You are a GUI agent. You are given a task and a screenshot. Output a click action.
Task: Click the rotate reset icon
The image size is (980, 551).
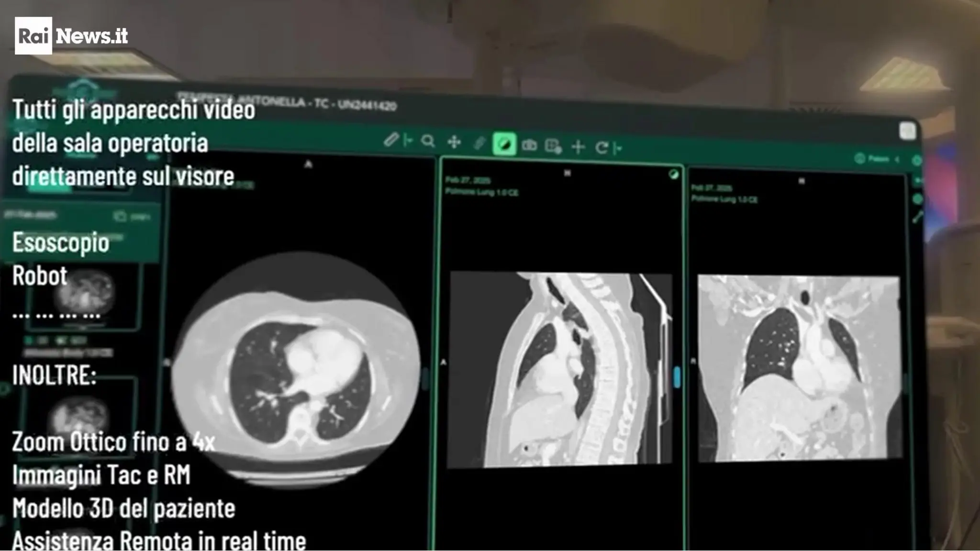coord(601,148)
